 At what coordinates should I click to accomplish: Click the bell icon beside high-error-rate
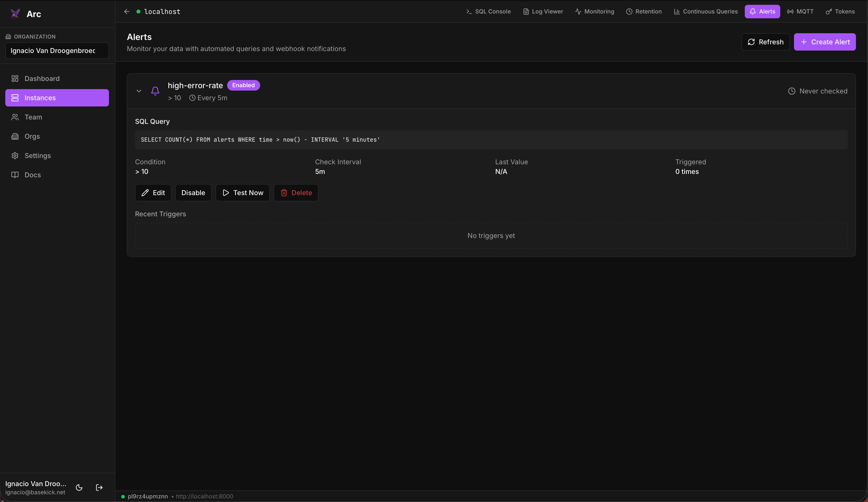pos(155,91)
